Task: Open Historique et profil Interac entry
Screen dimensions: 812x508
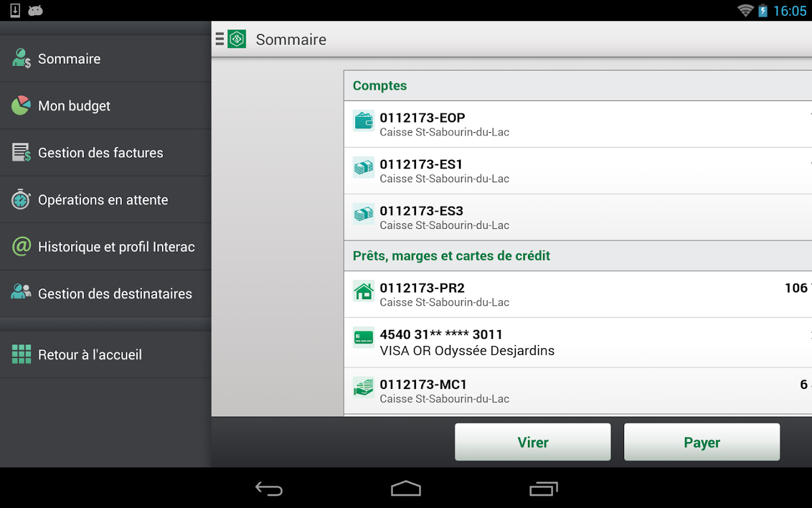Action: pyautogui.click(x=105, y=246)
